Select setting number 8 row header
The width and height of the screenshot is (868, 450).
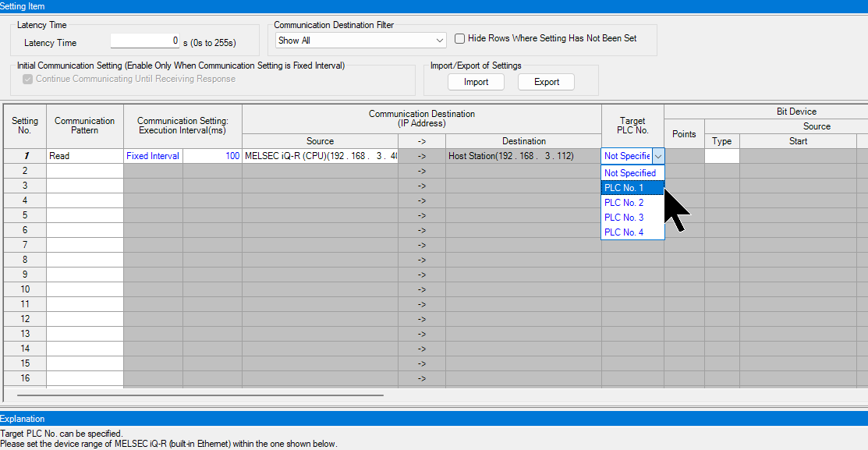click(25, 260)
